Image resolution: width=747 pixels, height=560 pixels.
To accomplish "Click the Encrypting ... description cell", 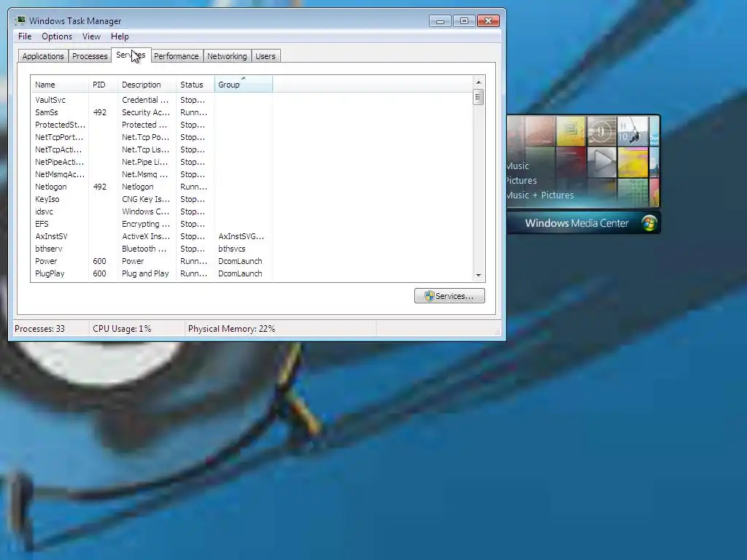I will tap(146, 224).
